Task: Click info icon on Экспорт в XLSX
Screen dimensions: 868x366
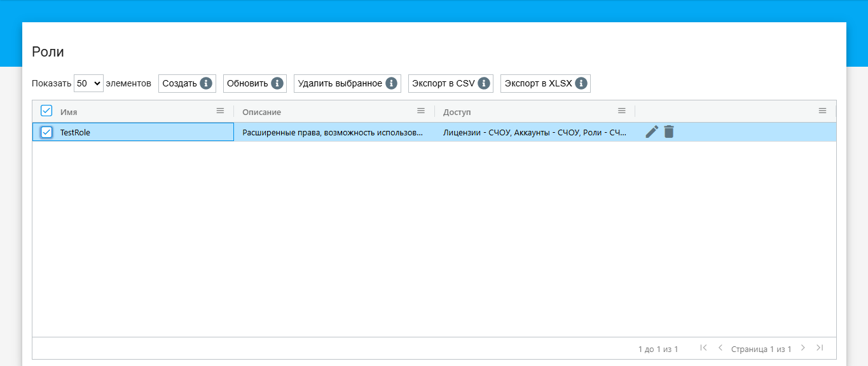Action: tap(581, 83)
